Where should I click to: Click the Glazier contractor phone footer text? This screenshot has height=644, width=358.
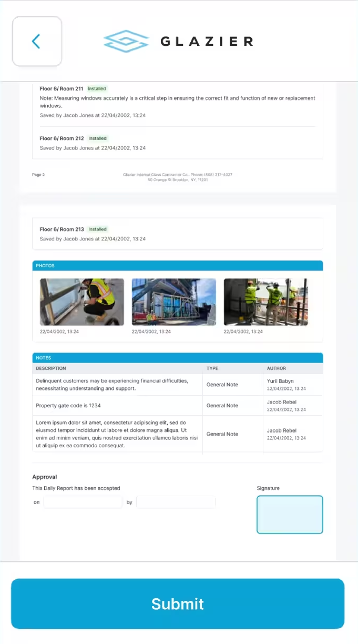tap(178, 175)
